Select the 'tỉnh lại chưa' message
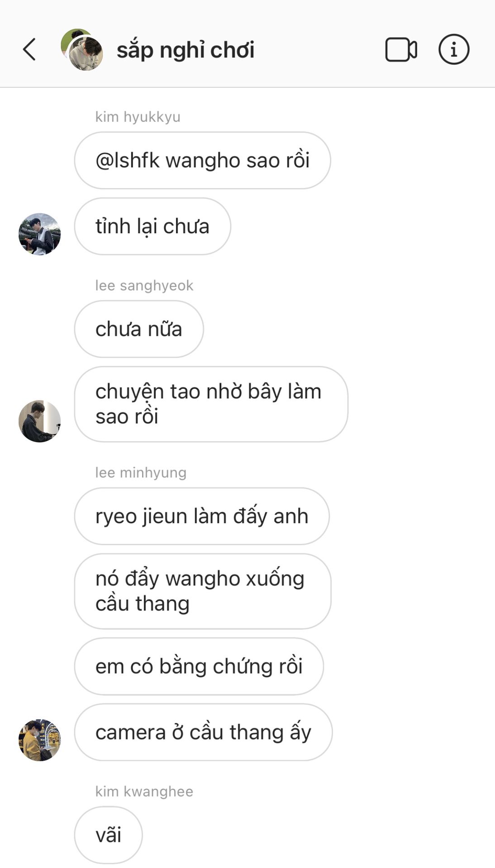Screen dimensions: 495x868 click(152, 226)
